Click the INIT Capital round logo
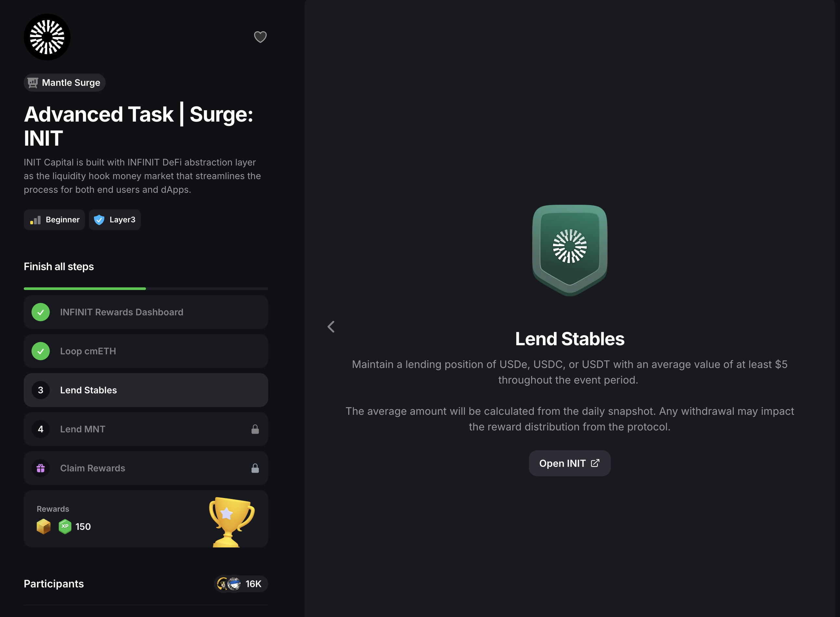This screenshot has height=617, width=840. 47,37
